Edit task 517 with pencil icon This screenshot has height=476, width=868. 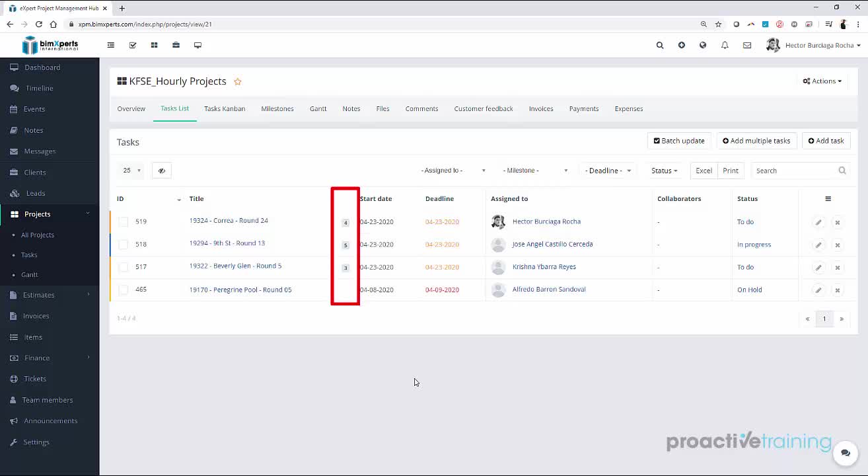818,267
